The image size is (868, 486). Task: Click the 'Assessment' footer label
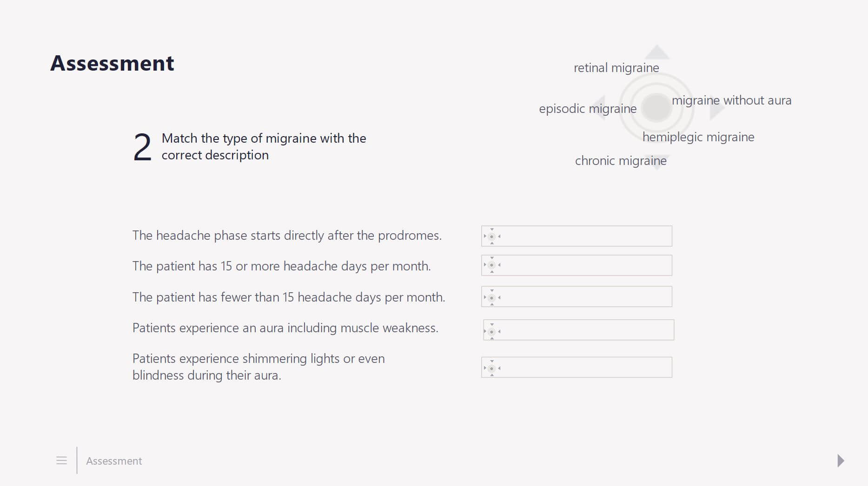coord(114,461)
